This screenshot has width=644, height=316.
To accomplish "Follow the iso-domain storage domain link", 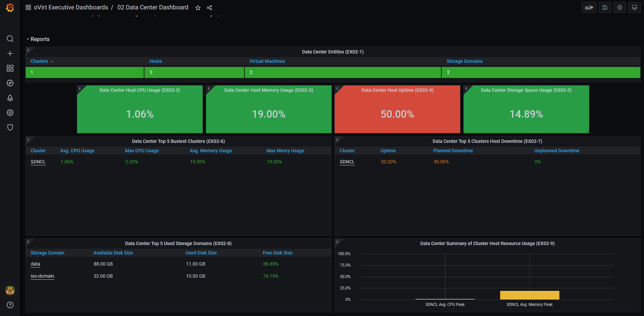I will click(x=42, y=276).
